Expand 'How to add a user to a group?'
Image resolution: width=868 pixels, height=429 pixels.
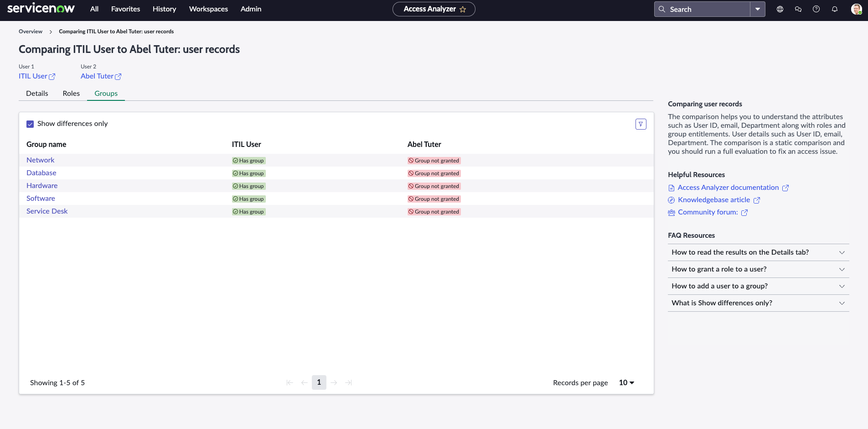[759, 286]
